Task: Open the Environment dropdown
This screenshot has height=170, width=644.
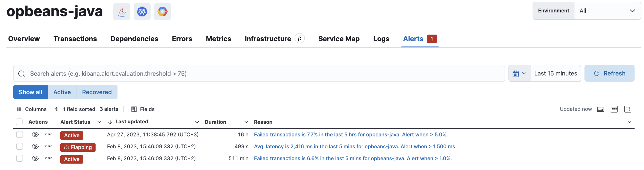Action: tap(607, 11)
